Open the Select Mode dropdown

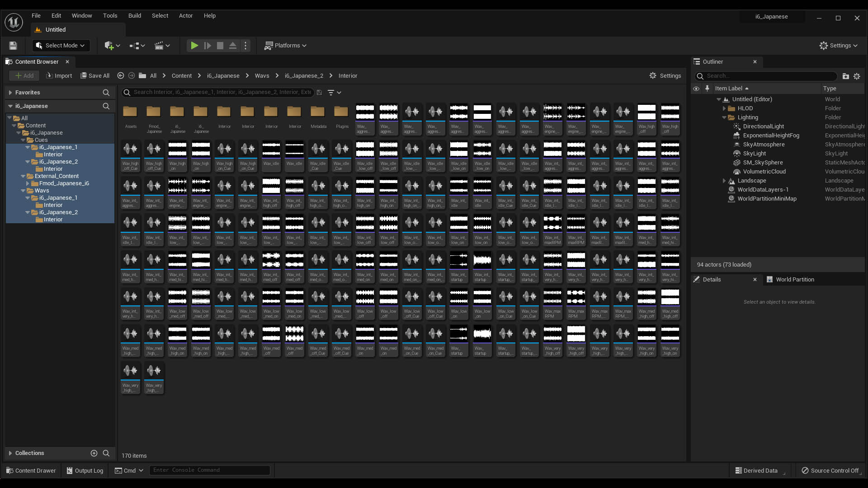tap(61, 46)
